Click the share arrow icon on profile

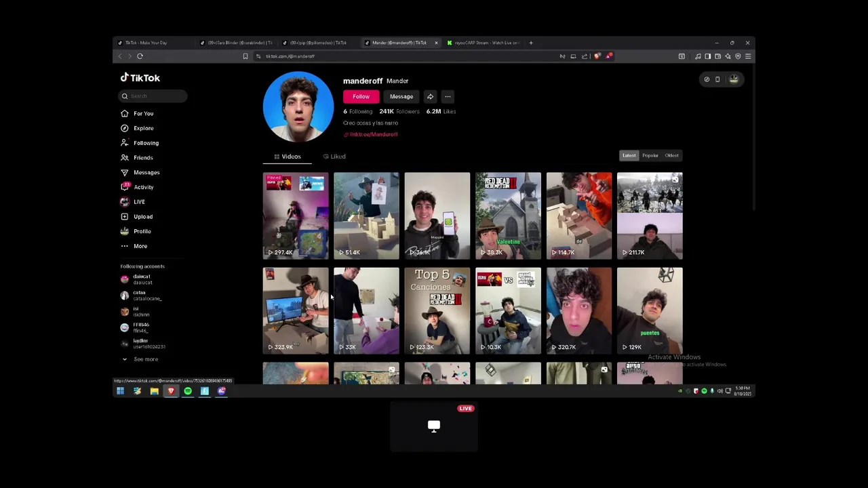(430, 96)
